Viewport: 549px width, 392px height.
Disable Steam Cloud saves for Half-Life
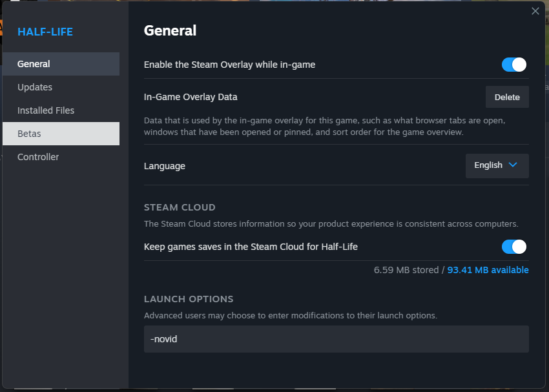514,247
